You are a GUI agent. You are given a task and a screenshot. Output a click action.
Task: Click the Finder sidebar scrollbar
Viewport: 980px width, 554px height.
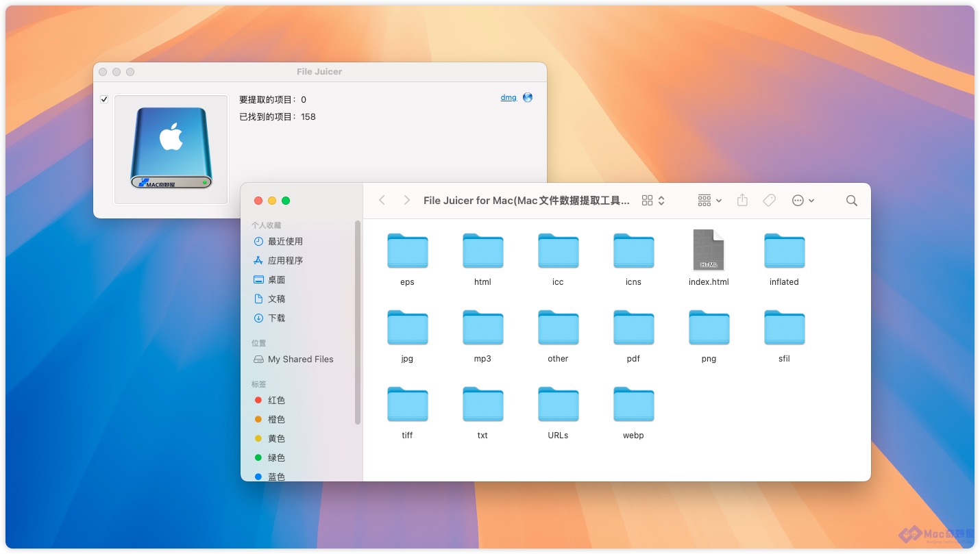click(x=358, y=322)
